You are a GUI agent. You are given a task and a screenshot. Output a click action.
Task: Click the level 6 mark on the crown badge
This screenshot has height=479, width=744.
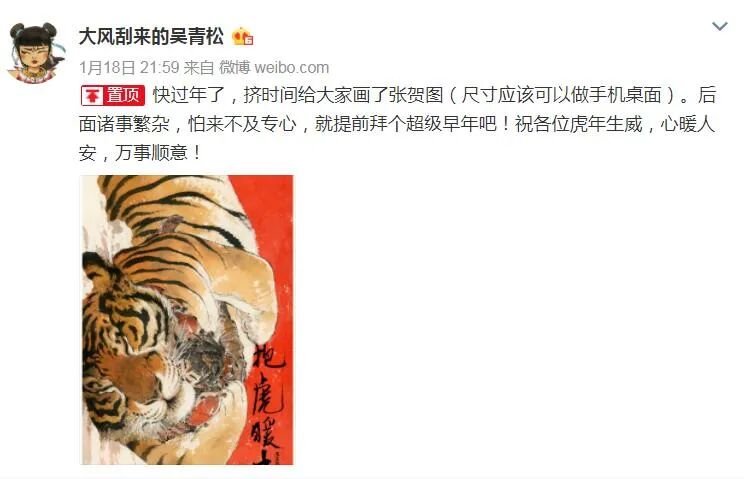pyautogui.click(x=248, y=41)
